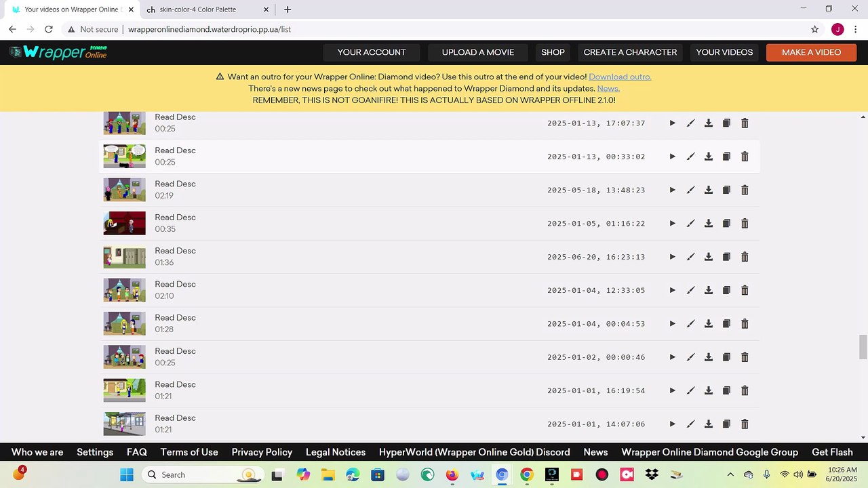Open the browser profile avatar
This screenshot has width=868, height=488.
pos(837,29)
